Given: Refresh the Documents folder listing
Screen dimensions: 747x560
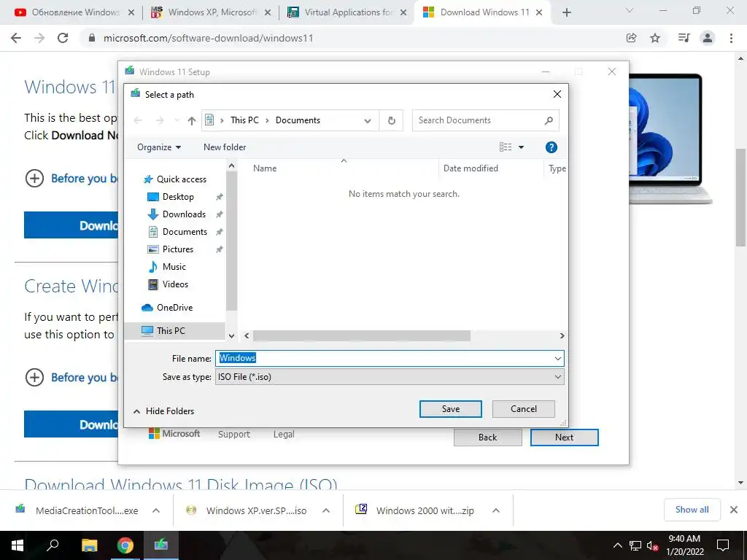Looking at the screenshot, I should [x=392, y=120].
